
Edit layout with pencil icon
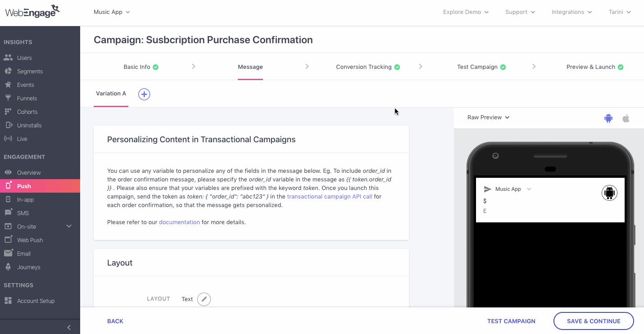tap(204, 299)
